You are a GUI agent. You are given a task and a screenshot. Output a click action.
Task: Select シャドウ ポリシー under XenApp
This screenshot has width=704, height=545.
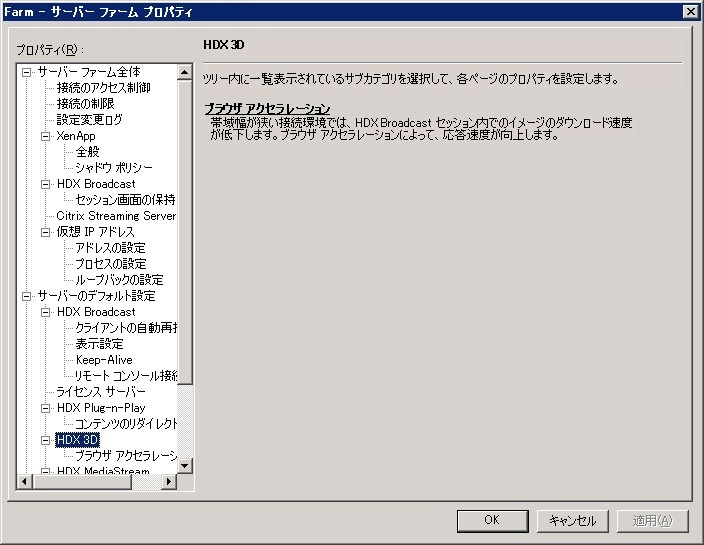(114, 167)
